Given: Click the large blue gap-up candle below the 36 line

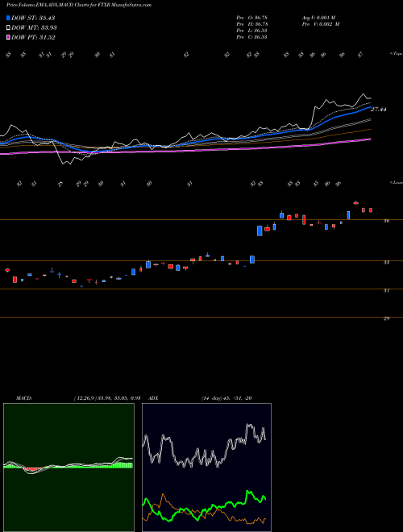Looking at the screenshot, I should click(260, 231).
